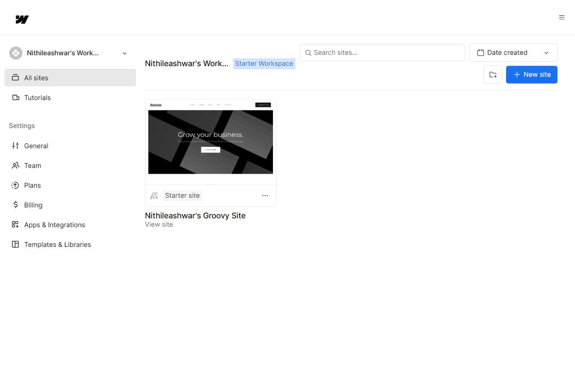The height and width of the screenshot is (392, 575).
Task: Open the Tutorials folder
Action: point(37,97)
